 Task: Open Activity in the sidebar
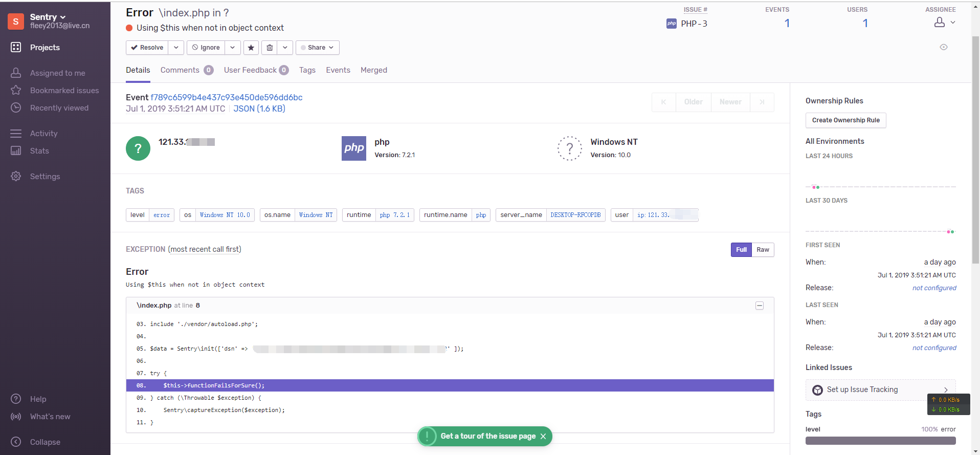pyautogui.click(x=43, y=134)
